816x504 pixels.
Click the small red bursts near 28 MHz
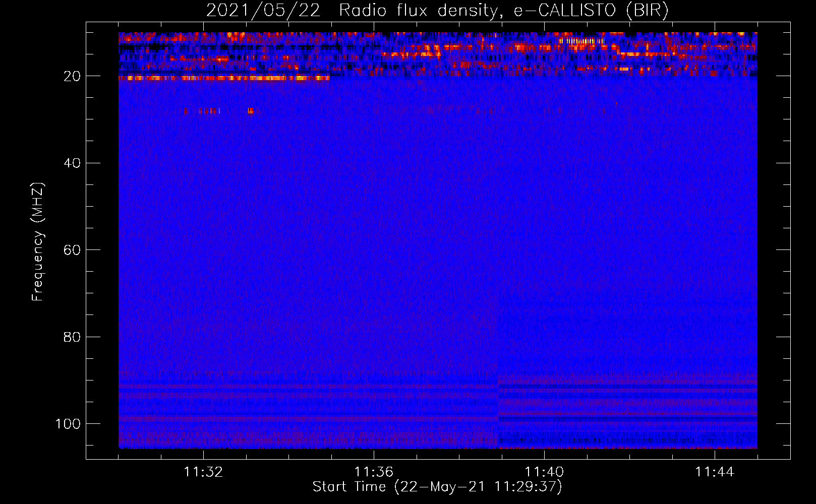click(x=220, y=111)
